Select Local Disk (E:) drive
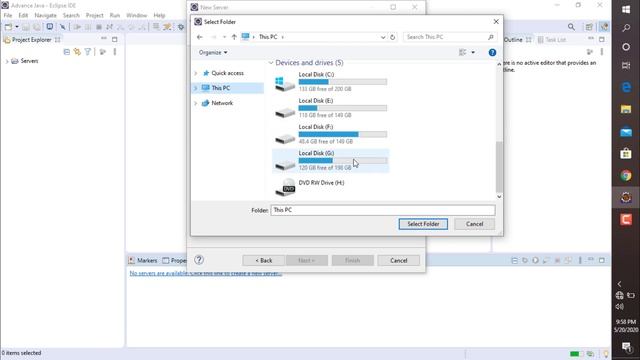Screen dimensions: 640x360 331,108
